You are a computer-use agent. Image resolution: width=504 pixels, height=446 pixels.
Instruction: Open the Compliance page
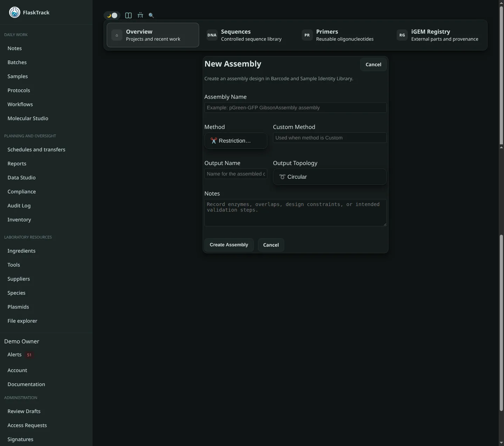point(22,192)
